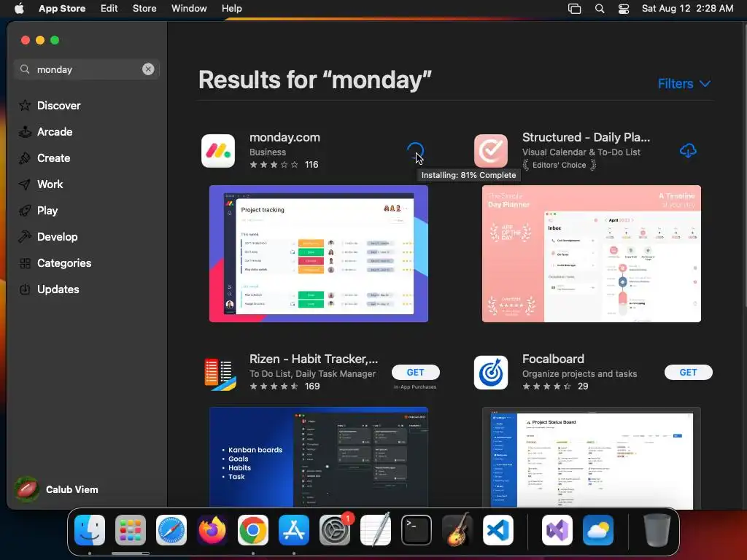Open Finder from the Dock
This screenshot has width=747, height=560.
pos(90,530)
